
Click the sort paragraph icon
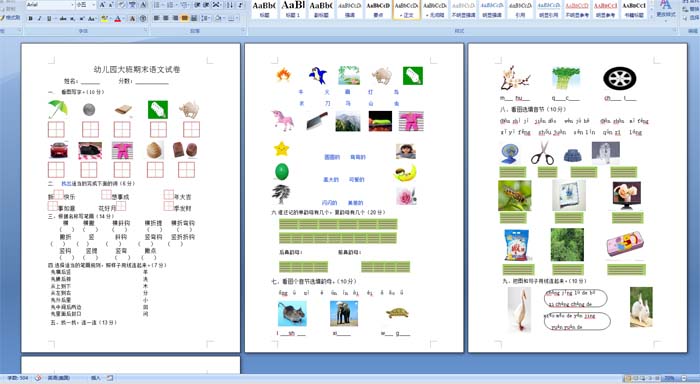[x=229, y=5]
